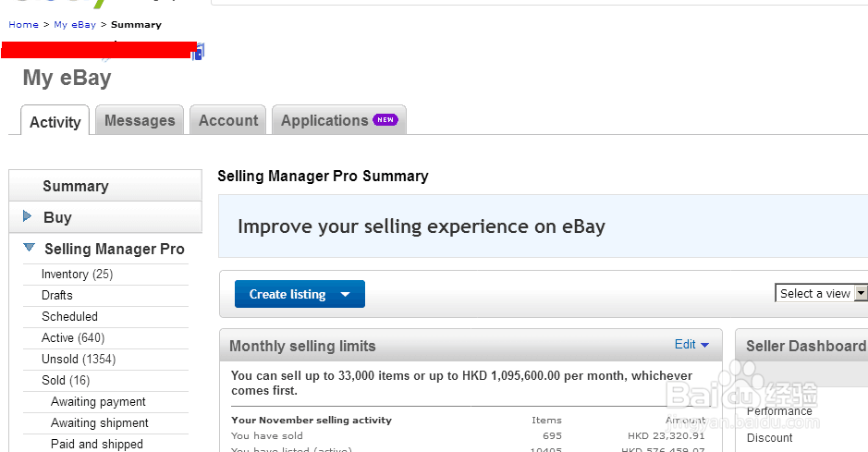The image size is (868, 452).
Task: Click Discount in Seller Dashboard
Action: coord(769,437)
